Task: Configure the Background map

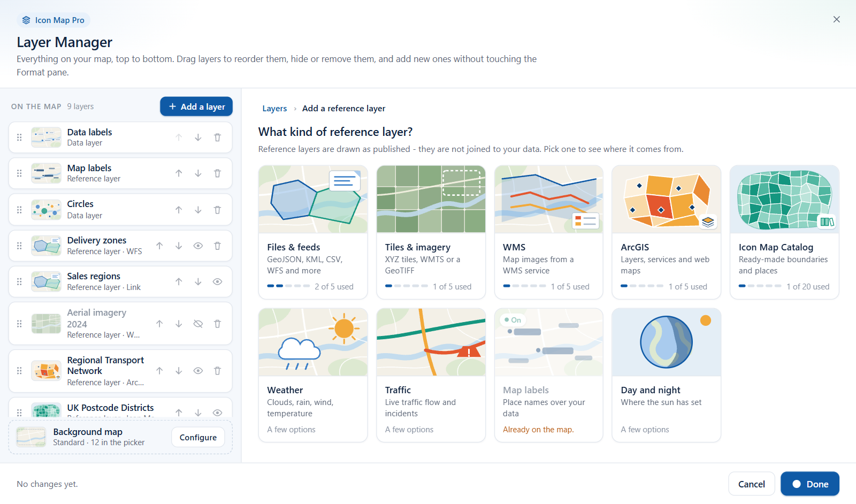Action: coord(198,437)
